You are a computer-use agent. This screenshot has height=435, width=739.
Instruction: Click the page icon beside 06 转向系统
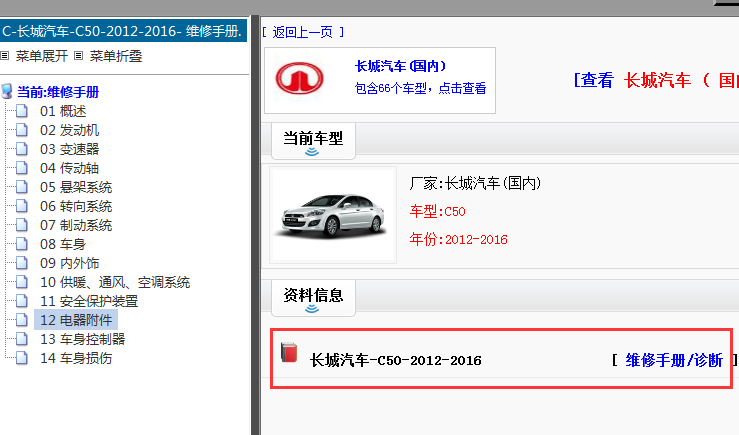click(x=22, y=206)
